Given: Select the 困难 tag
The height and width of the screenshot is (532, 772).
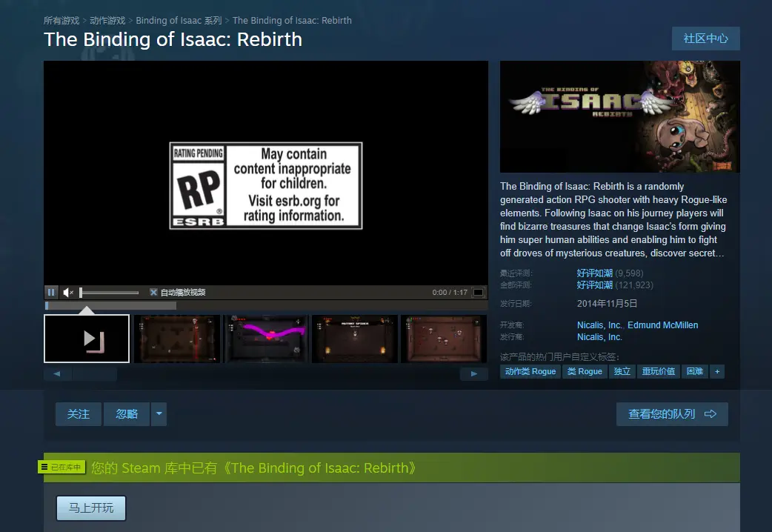Looking at the screenshot, I should point(695,371).
